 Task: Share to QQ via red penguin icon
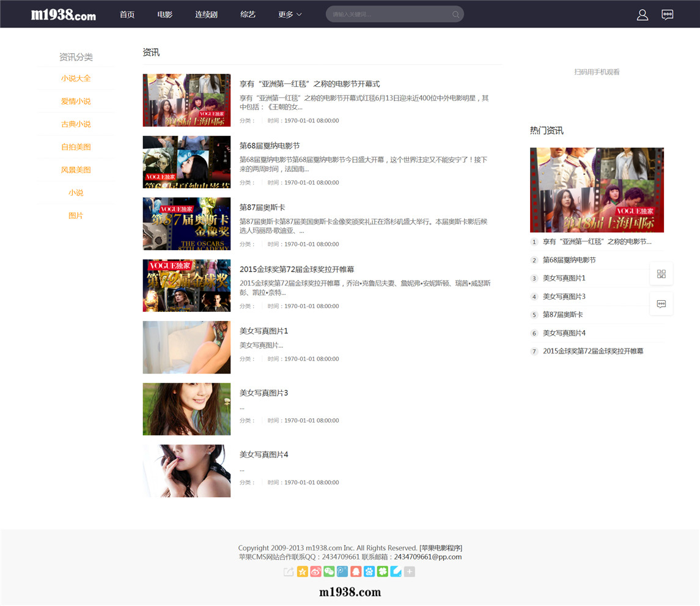click(x=356, y=572)
